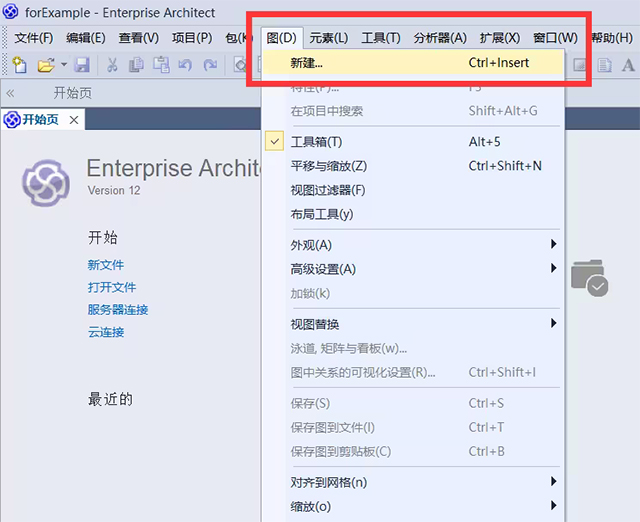Expand the 缩放(o) submenu

[413, 507]
